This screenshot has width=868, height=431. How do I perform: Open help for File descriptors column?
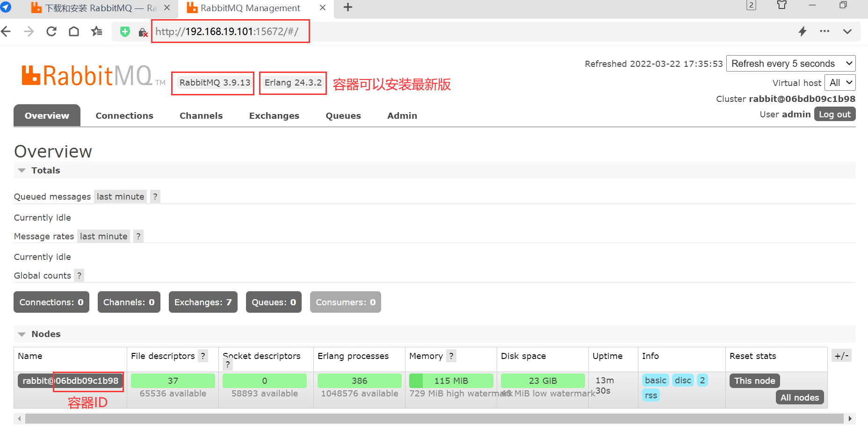tap(203, 356)
